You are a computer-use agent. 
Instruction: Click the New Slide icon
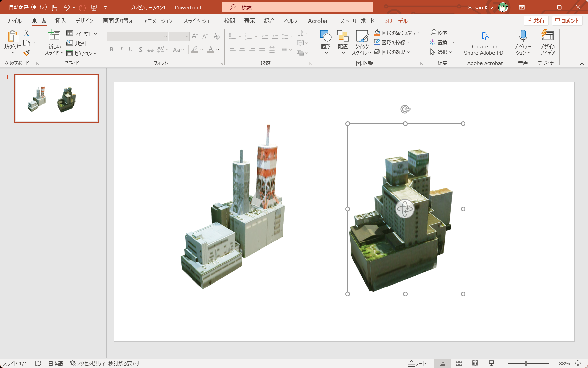[54, 36]
